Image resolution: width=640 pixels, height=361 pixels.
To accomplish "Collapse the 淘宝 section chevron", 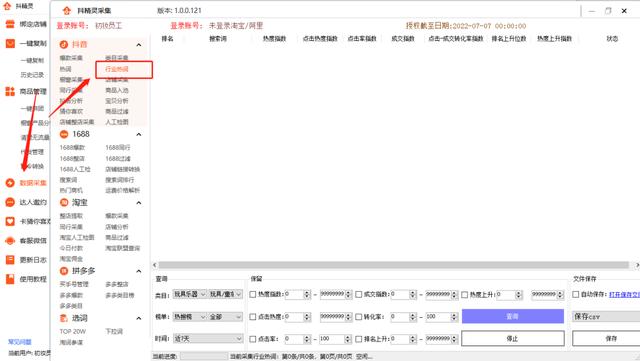I will coord(139,203).
